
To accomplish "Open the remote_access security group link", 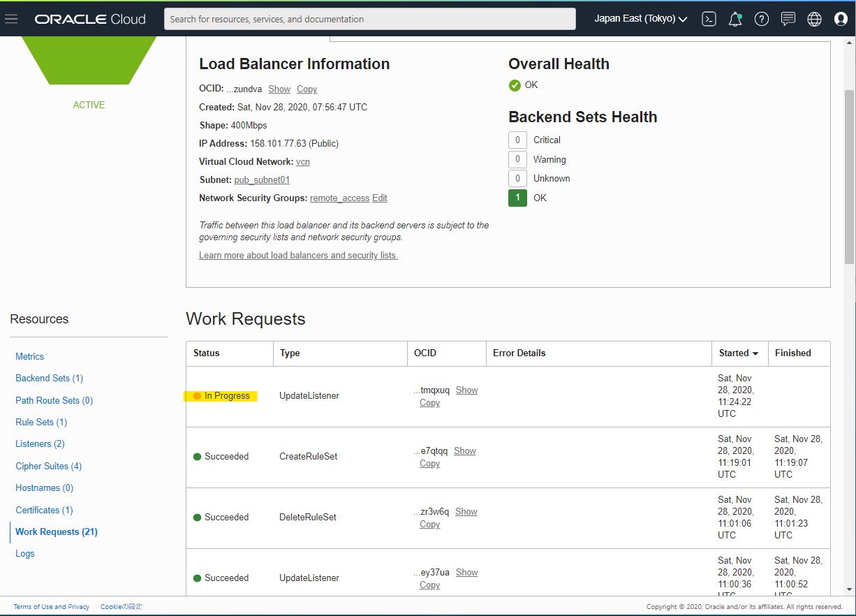I will coord(339,198).
